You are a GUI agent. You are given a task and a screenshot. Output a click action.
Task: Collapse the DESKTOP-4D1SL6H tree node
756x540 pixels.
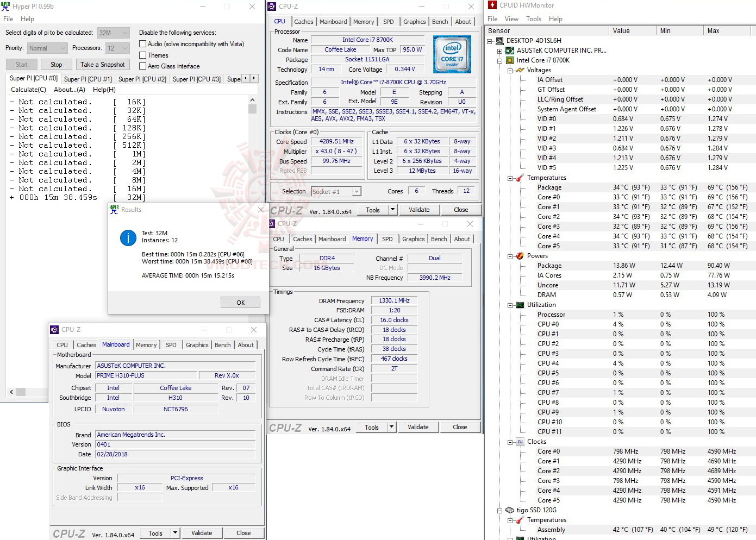pyautogui.click(x=490, y=41)
